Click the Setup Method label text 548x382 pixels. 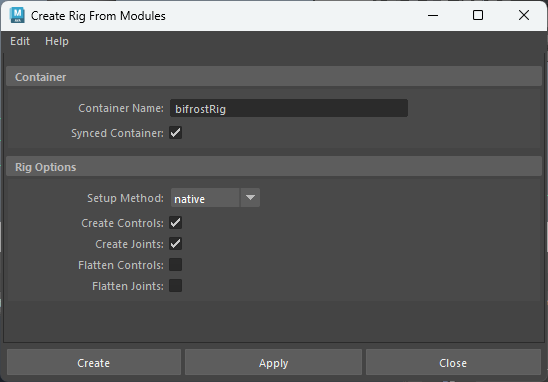coord(125,198)
